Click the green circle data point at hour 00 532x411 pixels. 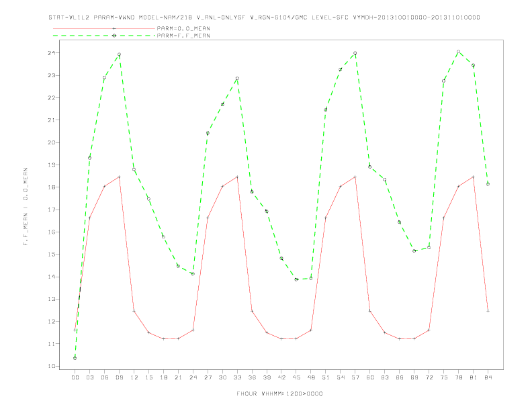(75, 358)
